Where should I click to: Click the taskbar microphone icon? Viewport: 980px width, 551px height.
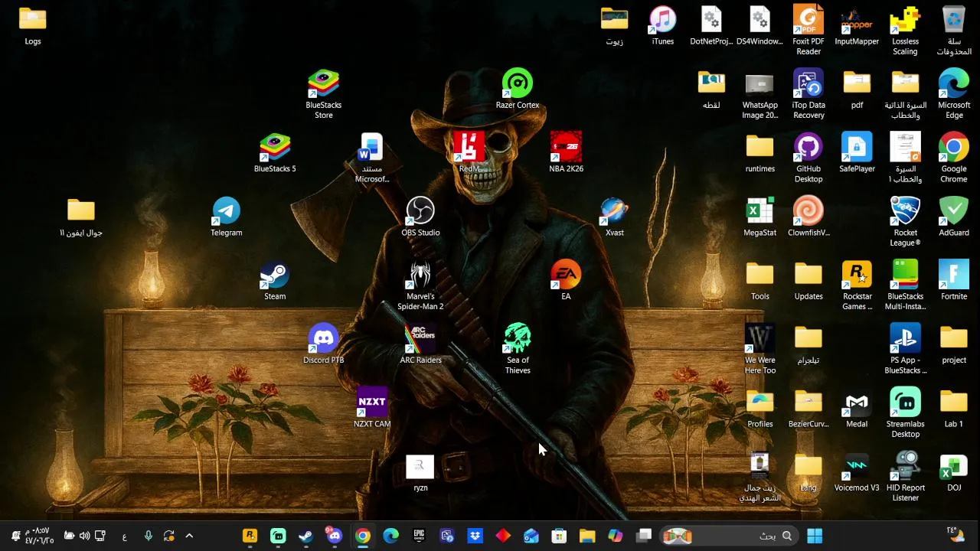148,536
